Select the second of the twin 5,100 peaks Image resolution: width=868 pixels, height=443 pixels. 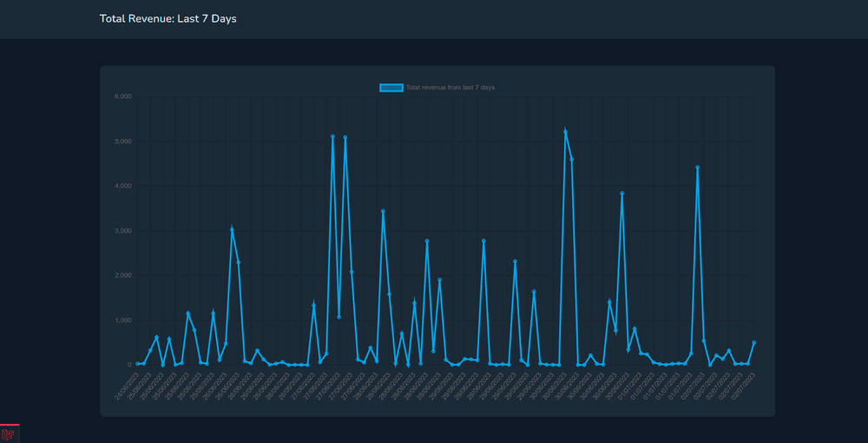[x=345, y=137]
